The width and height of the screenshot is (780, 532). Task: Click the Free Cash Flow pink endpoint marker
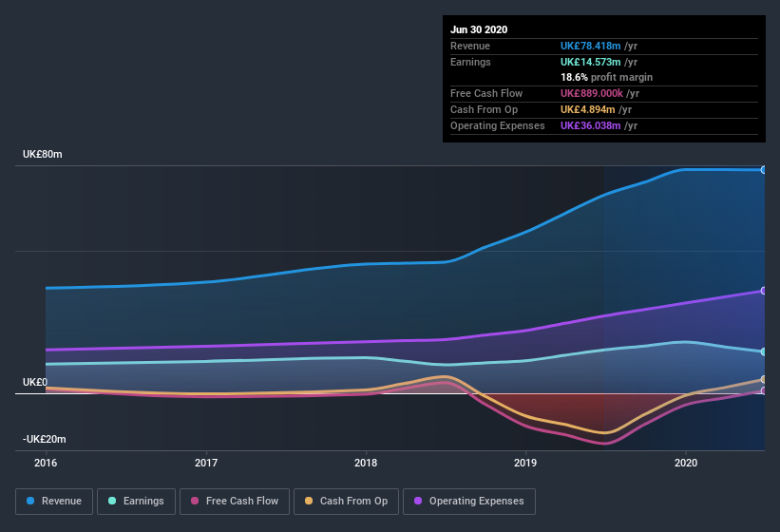pyautogui.click(x=764, y=390)
